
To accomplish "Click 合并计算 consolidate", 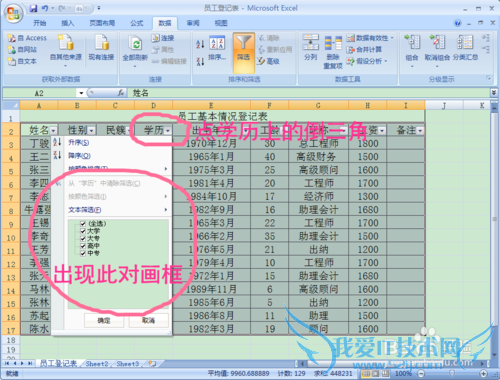I will (x=364, y=50).
